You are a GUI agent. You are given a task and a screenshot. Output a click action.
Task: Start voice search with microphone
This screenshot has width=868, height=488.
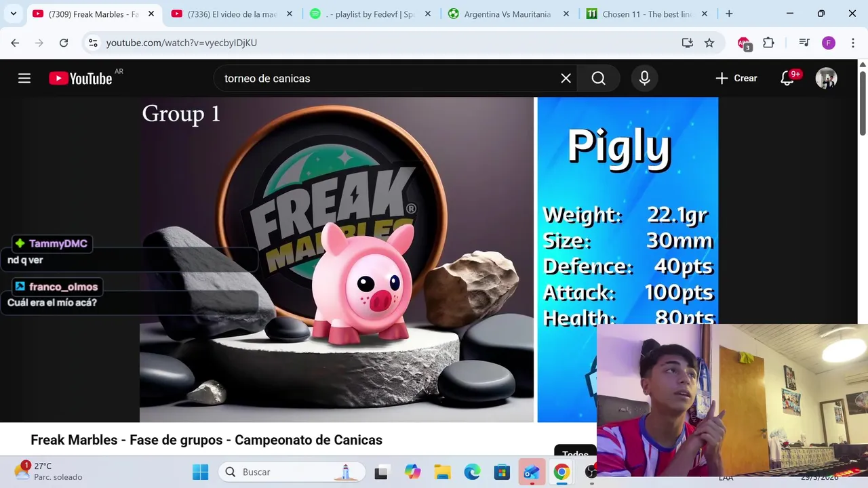point(644,79)
